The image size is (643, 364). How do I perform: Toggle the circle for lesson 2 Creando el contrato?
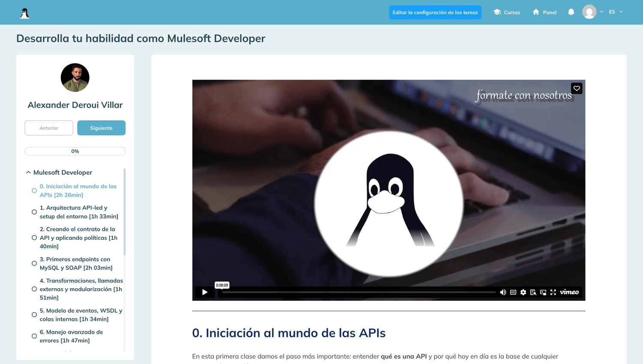coord(34,238)
